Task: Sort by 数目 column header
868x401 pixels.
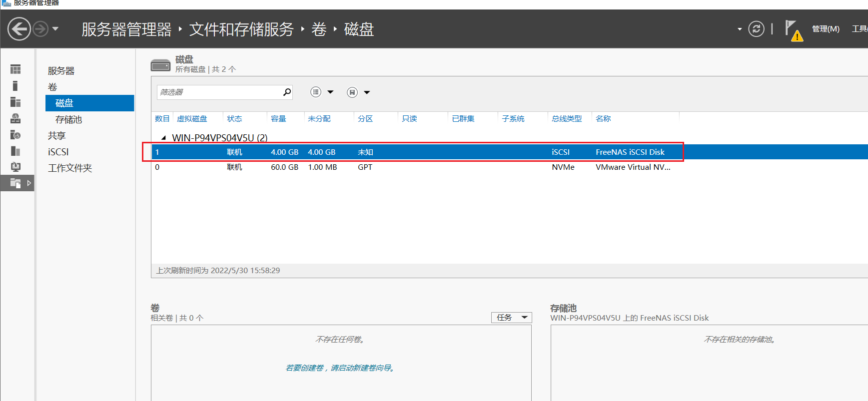Action: [162, 118]
